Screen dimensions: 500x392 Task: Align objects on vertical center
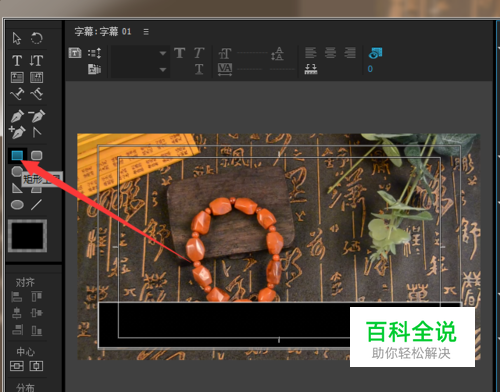point(36,313)
